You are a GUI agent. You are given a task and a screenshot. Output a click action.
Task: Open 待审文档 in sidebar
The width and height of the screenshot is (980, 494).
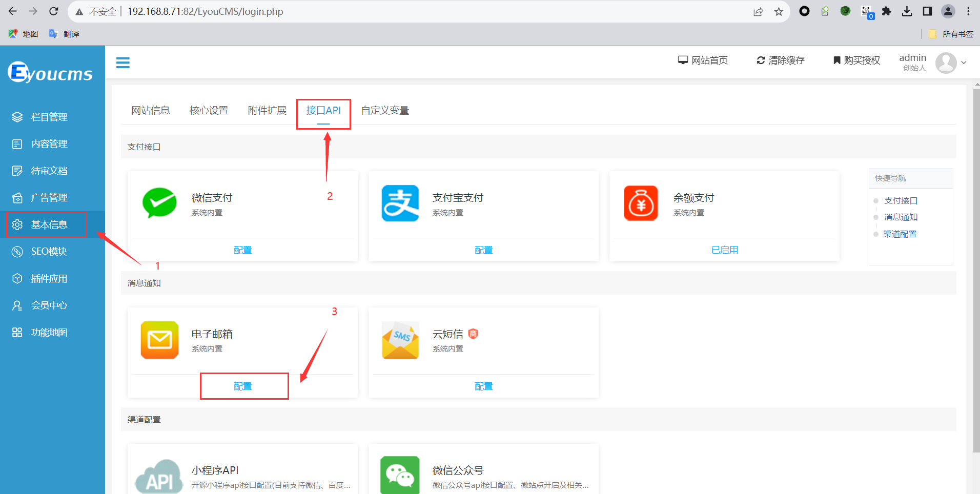52,171
